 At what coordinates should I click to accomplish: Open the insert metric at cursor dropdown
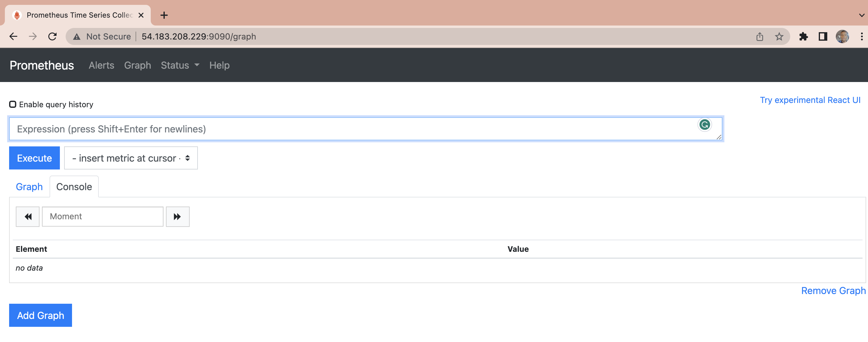coord(131,158)
